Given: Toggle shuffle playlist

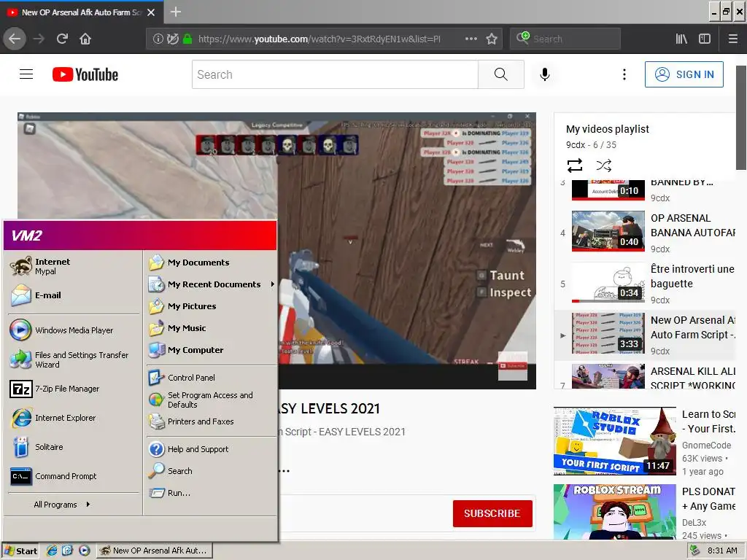Looking at the screenshot, I should [603, 166].
